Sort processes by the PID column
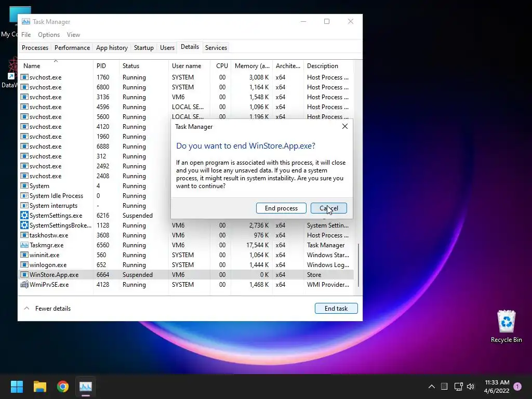The width and height of the screenshot is (532, 399). point(106,66)
